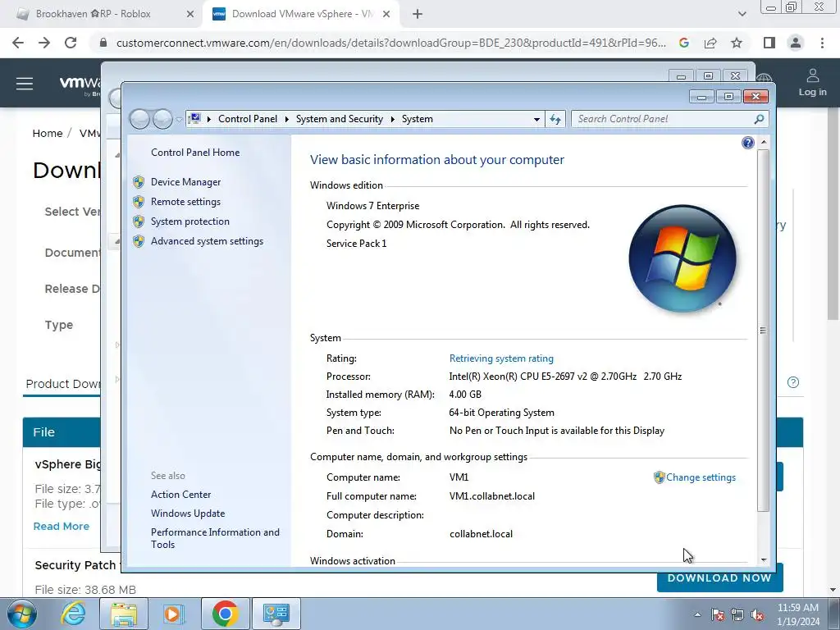Click the address bar refresh icon in Control Panel

click(x=555, y=119)
